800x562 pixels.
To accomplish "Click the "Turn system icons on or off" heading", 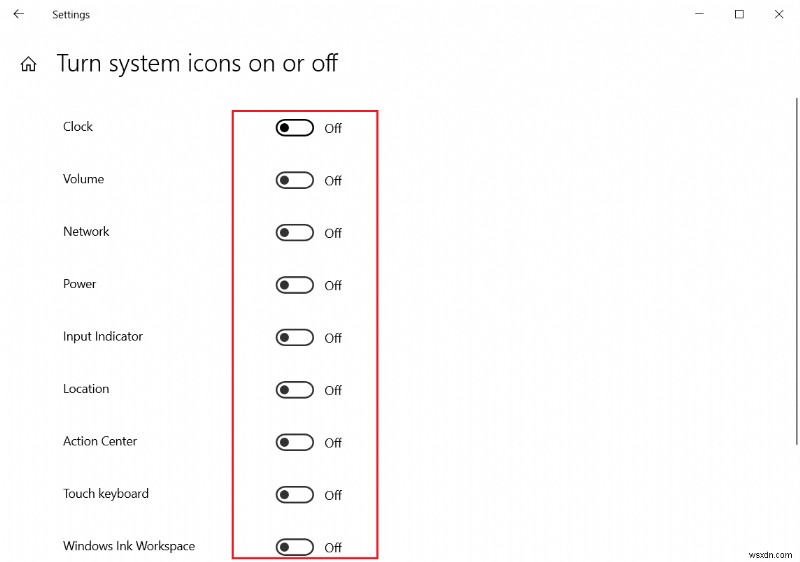I will [197, 64].
